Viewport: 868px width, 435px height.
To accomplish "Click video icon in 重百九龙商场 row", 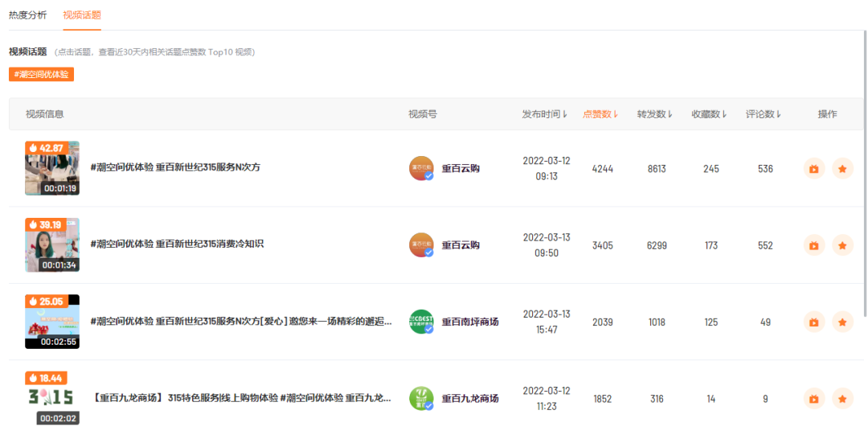I will [x=814, y=399].
